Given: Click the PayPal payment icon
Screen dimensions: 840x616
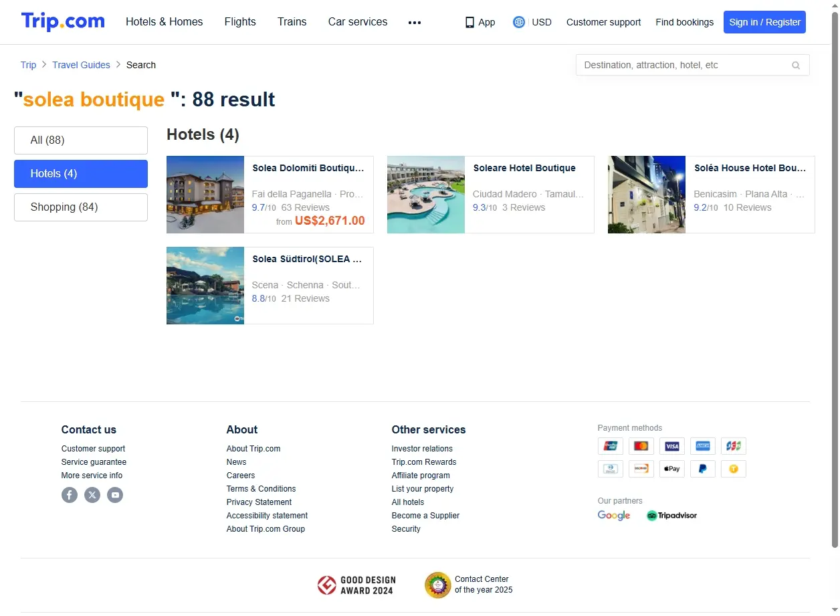Looking at the screenshot, I should [703, 469].
